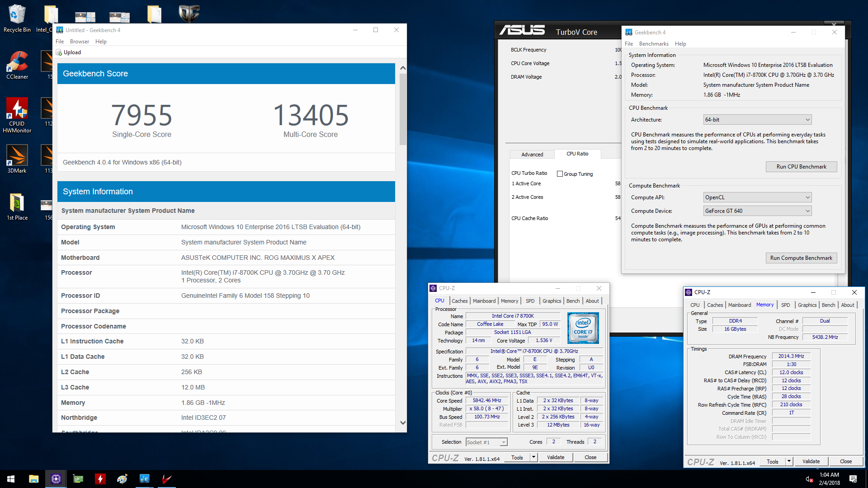868x488 pixels.
Task: Switch to CPU-Z in the taskbar
Action: click(x=56, y=479)
